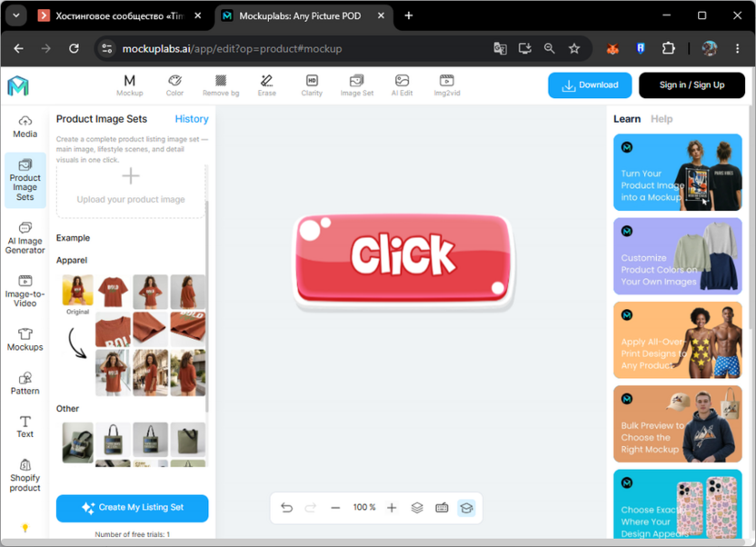Open AI Image Generator in sidebar
The height and width of the screenshot is (547, 756).
(x=25, y=238)
